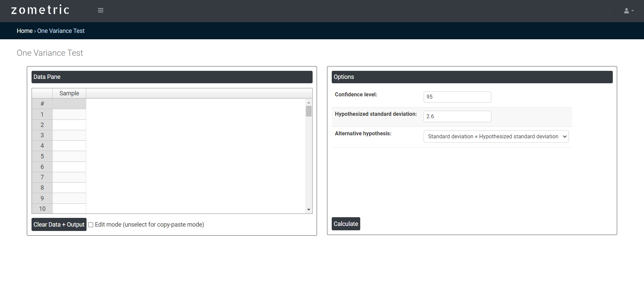Select row 5 header in grid

42,156
